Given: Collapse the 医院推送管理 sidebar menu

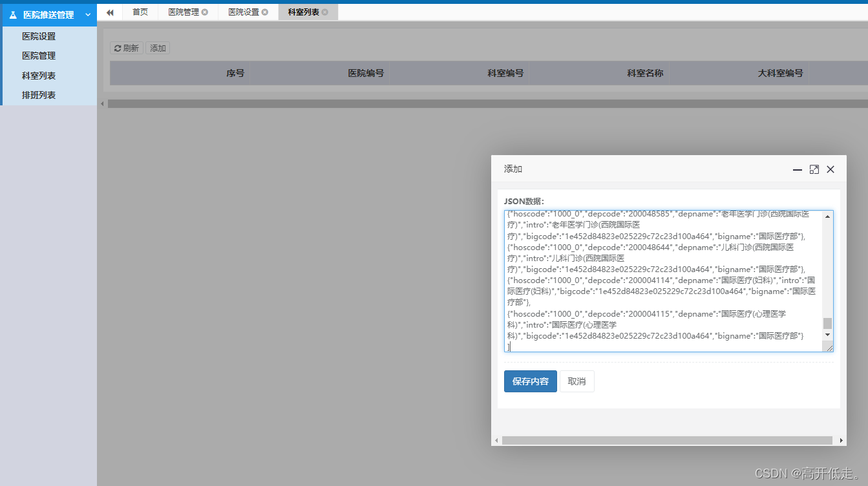Looking at the screenshot, I should (x=87, y=15).
